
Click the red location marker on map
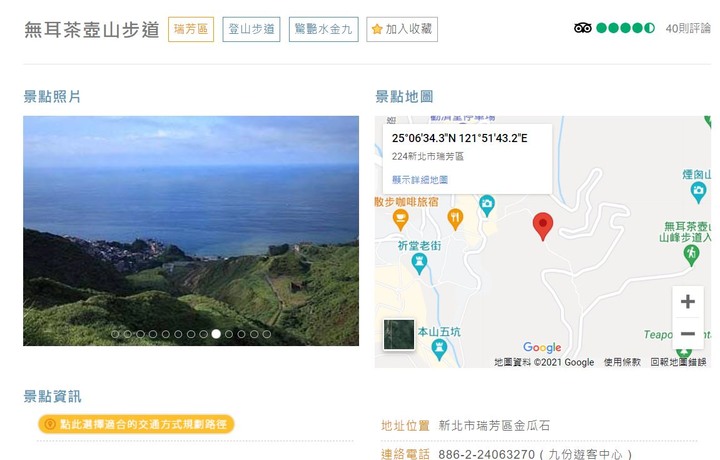(543, 226)
